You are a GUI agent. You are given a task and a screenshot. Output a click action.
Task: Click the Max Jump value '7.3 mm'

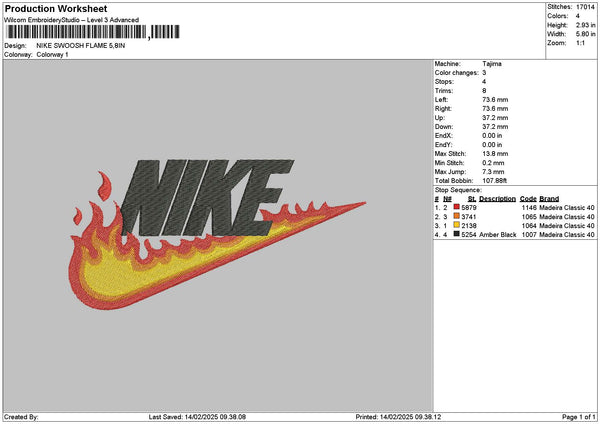(x=493, y=172)
